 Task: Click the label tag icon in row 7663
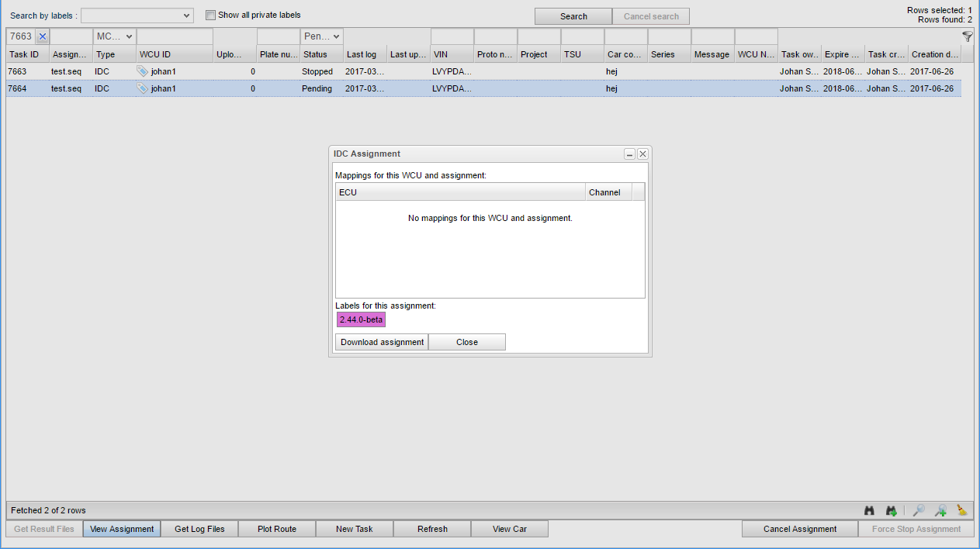click(x=143, y=71)
